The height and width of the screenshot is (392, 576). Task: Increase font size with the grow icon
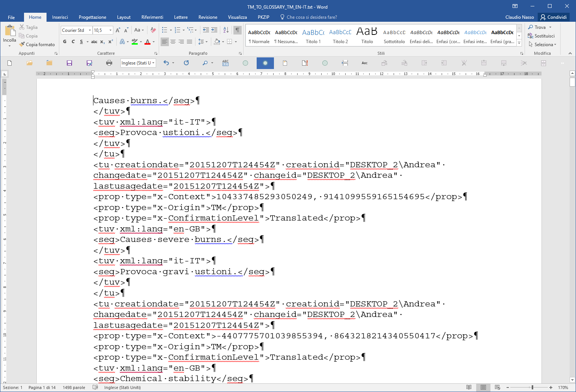[118, 30]
